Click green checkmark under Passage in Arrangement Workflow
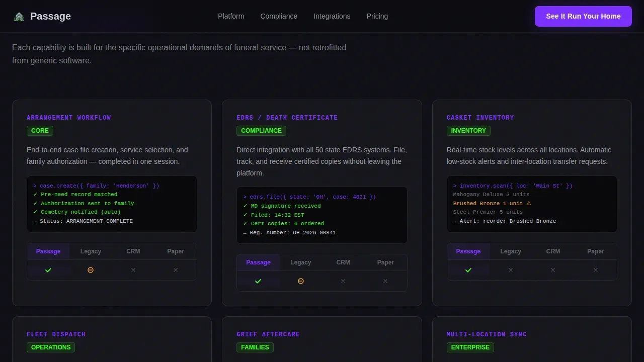 pos(48,270)
